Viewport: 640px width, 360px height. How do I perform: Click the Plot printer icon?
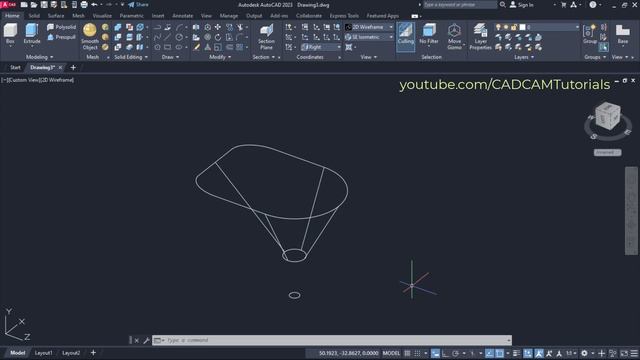(84, 5)
